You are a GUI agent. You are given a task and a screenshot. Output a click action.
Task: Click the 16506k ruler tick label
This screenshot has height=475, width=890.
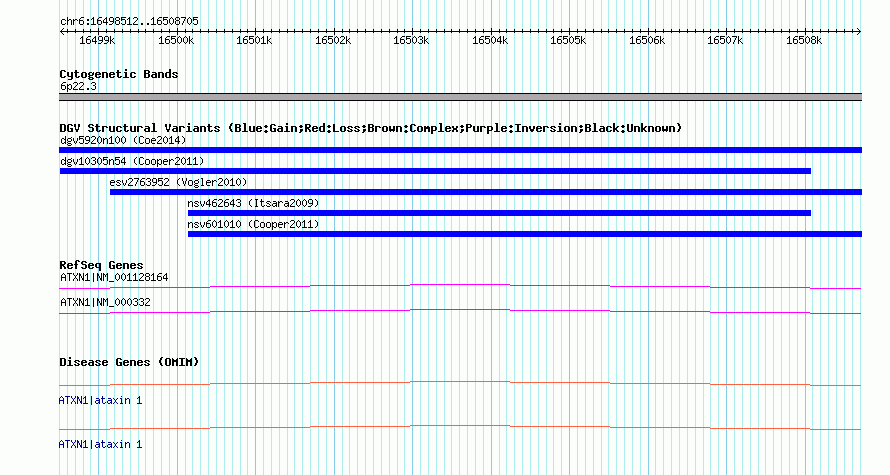point(648,40)
